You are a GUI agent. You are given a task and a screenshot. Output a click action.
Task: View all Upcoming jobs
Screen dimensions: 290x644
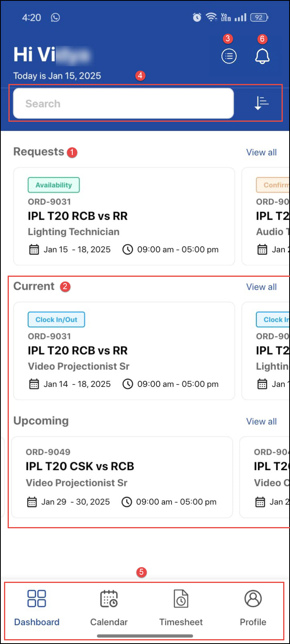(x=261, y=421)
